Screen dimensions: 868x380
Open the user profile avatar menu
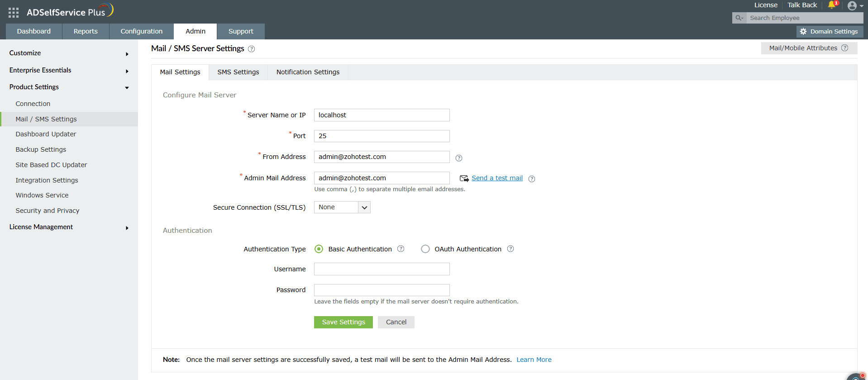[853, 6]
